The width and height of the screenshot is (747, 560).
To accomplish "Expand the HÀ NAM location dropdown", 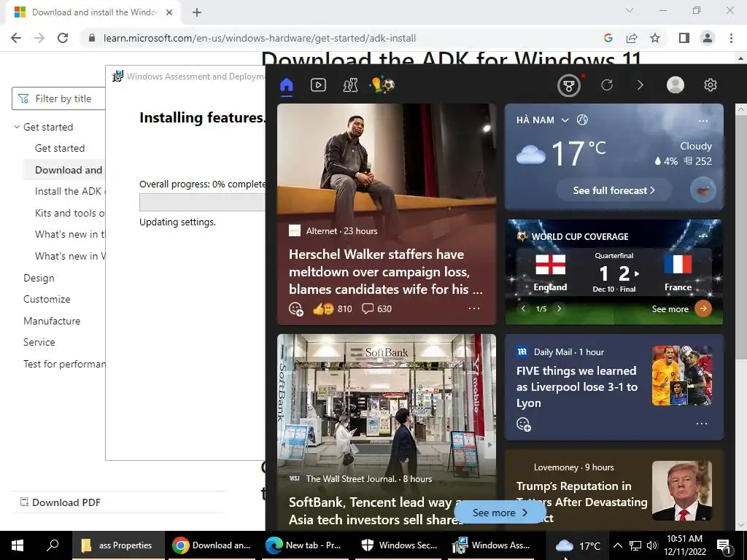I will 565,120.
